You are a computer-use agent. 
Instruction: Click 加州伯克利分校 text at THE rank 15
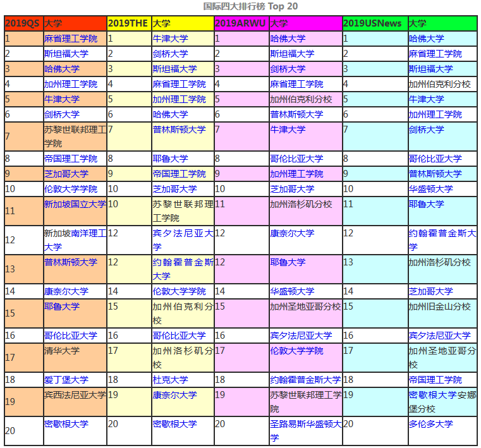coord(183,313)
